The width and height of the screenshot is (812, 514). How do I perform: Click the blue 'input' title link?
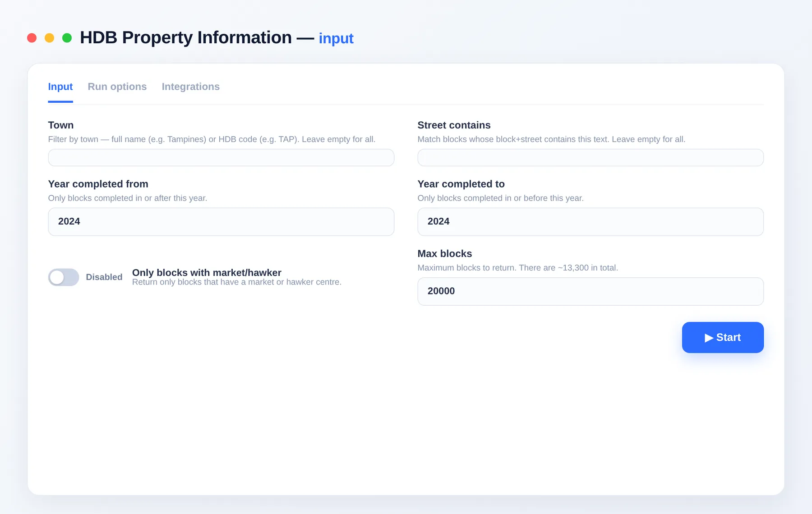tap(336, 38)
